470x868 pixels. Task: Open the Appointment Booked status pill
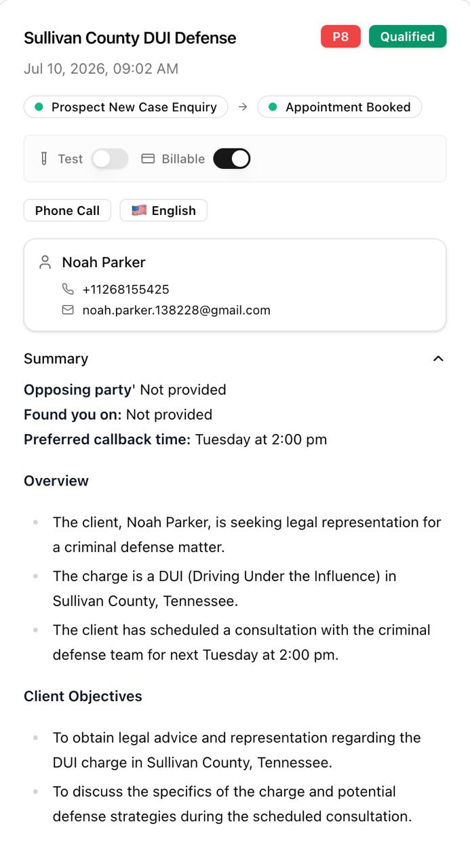[x=339, y=107]
